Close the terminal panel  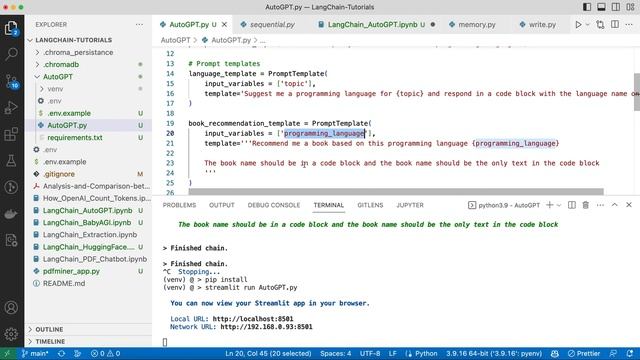click(x=629, y=205)
